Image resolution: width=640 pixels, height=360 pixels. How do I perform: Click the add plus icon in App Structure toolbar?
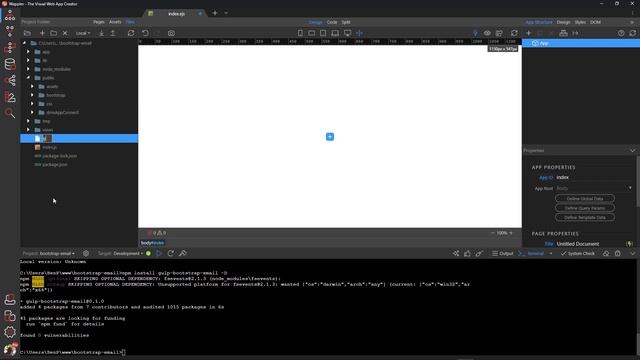click(x=529, y=33)
